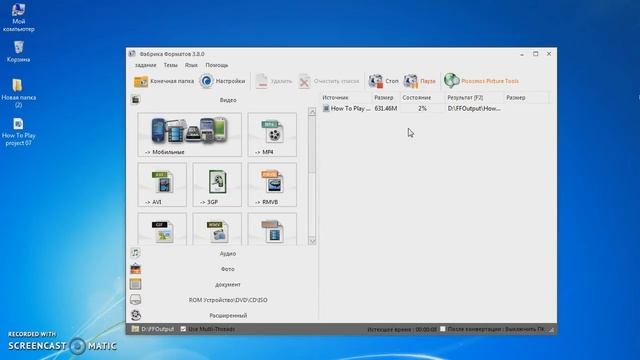Open the Язык menu
The height and width of the screenshot is (360, 640).
(x=191, y=65)
